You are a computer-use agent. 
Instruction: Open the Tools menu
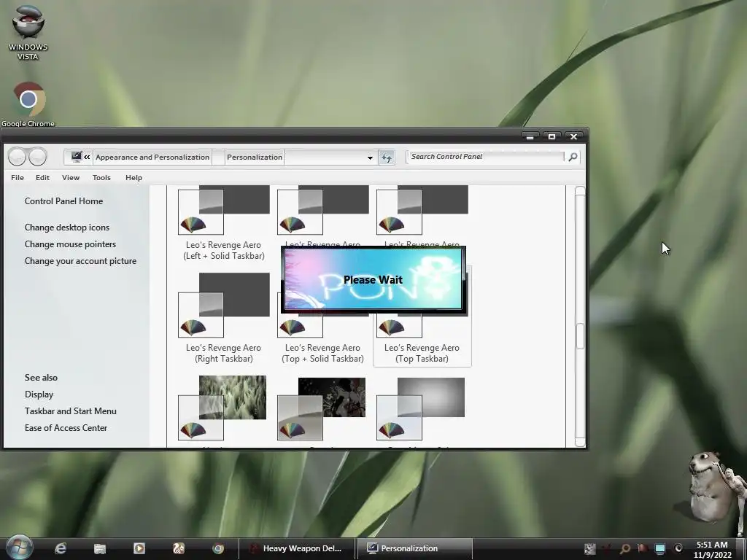point(101,178)
